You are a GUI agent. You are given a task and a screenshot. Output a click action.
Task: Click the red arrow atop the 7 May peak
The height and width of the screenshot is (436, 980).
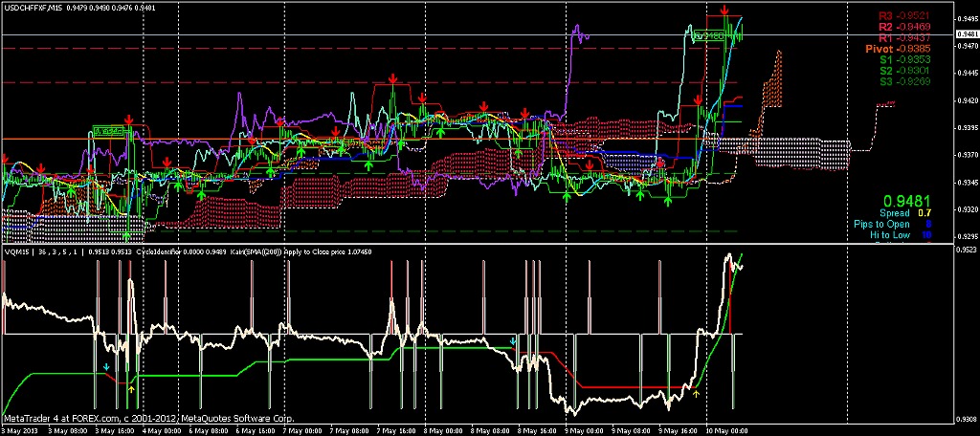pos(391,78)
